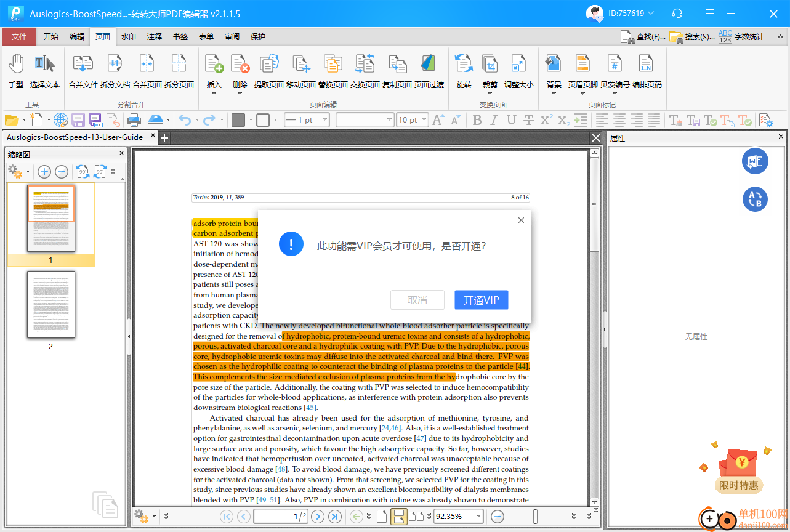Click the Cancel (取消) button in dialog

pyautogui.click(x=417, y=300)
